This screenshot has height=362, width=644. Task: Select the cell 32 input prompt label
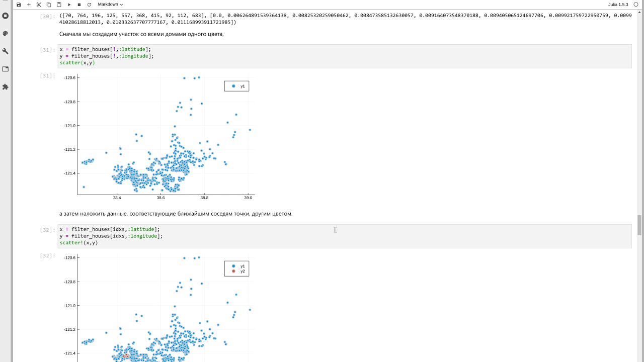click(x=47, y=230)
